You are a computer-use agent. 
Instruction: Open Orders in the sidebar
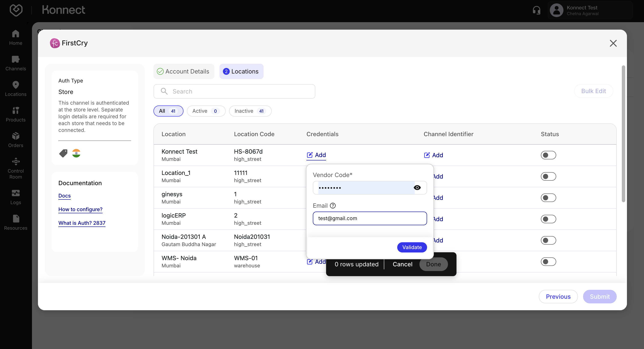[x=16, y=140]
